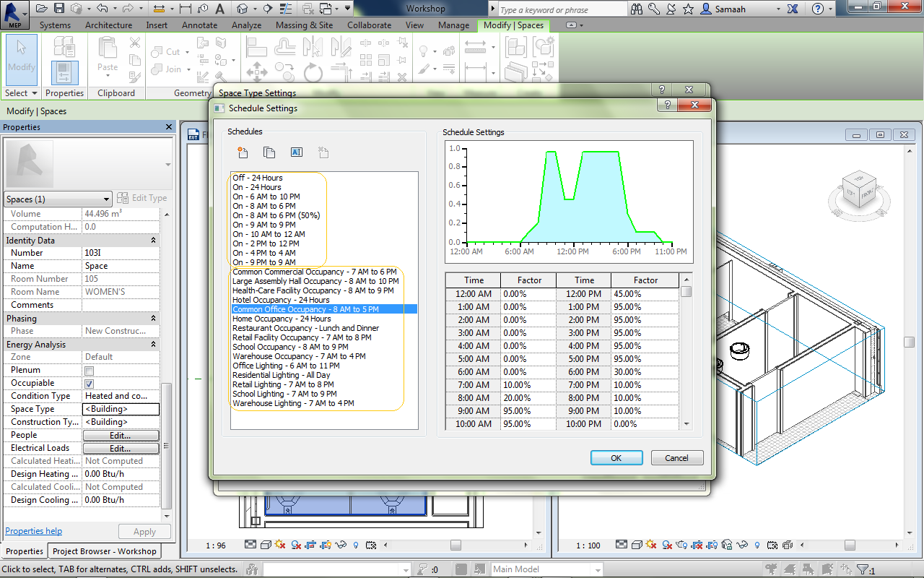Screen dimensions: 924x578
Task: Open the Architecture ribbon tab
Action: tap(108, 25)
